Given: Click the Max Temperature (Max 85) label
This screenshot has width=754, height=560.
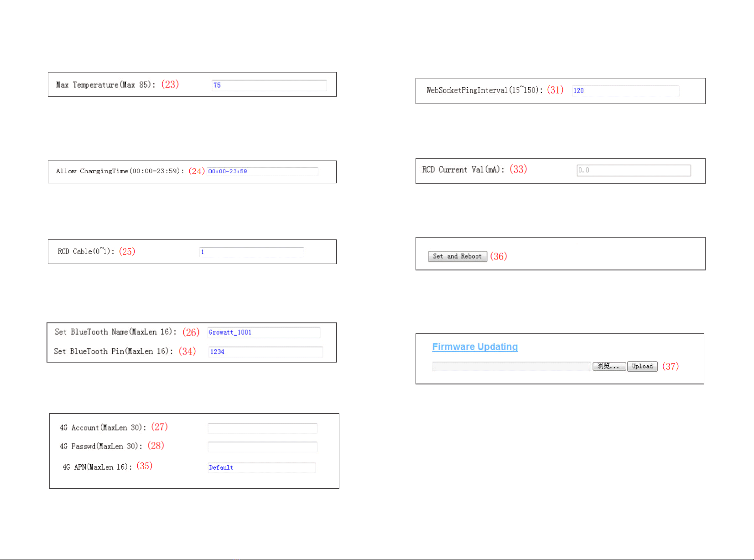Looking at the screenshot, I should pyautogui.click(x=106, y=85).
